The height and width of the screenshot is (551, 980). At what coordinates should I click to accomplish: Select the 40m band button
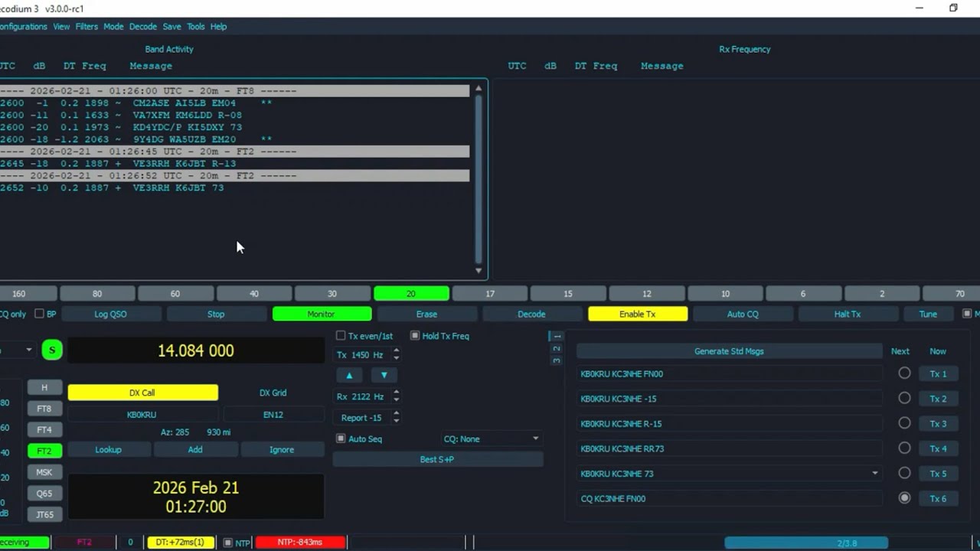(254, 293)
